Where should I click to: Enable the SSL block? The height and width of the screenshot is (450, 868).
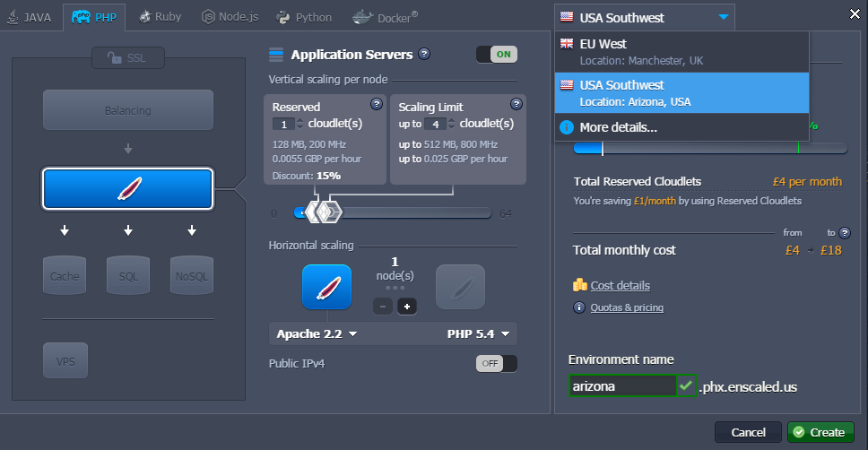[x=128, y=57]
